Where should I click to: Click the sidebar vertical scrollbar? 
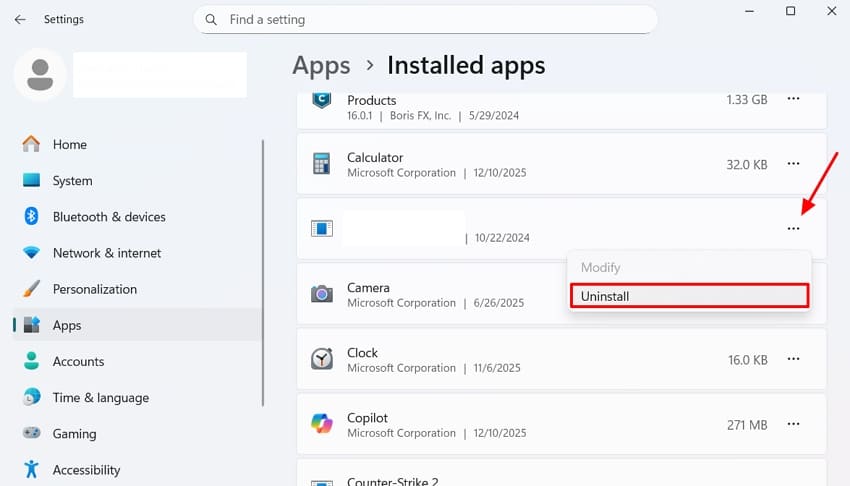coord(263,270)
